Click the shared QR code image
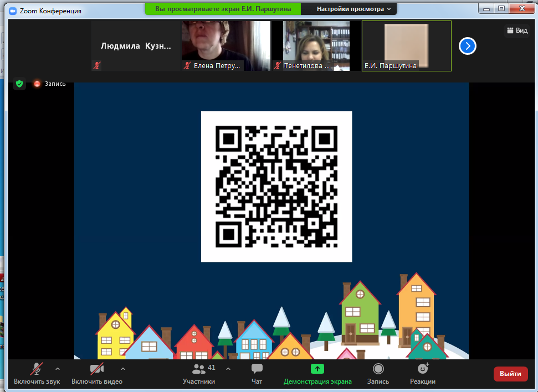 pos(276,187)
